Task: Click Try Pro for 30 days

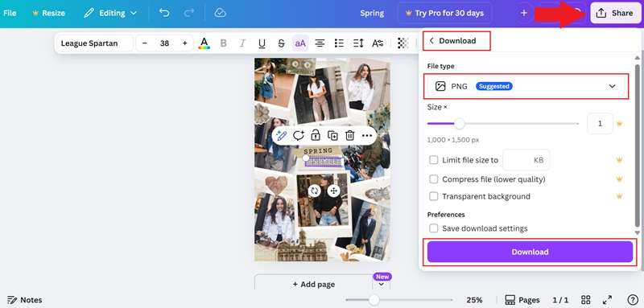Action: (x=445, y=13)
